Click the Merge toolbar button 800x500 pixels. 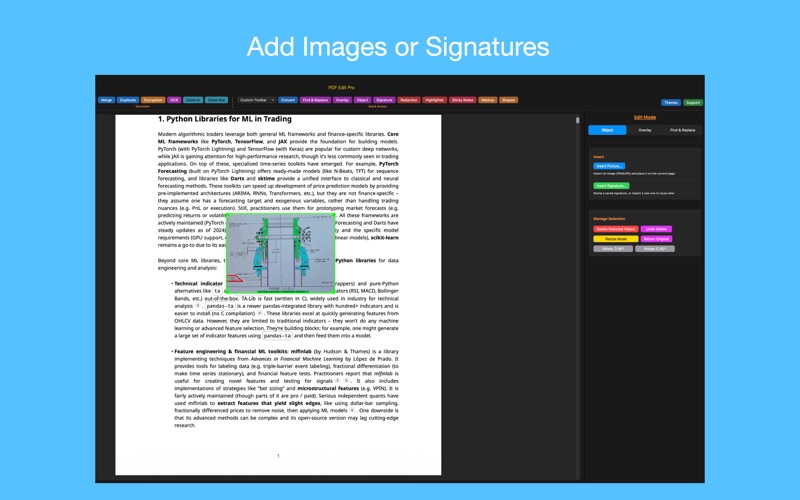click(107, 100)
